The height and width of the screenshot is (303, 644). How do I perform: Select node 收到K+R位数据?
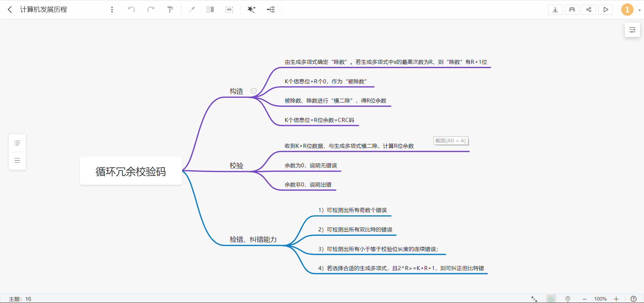[349, 146]
